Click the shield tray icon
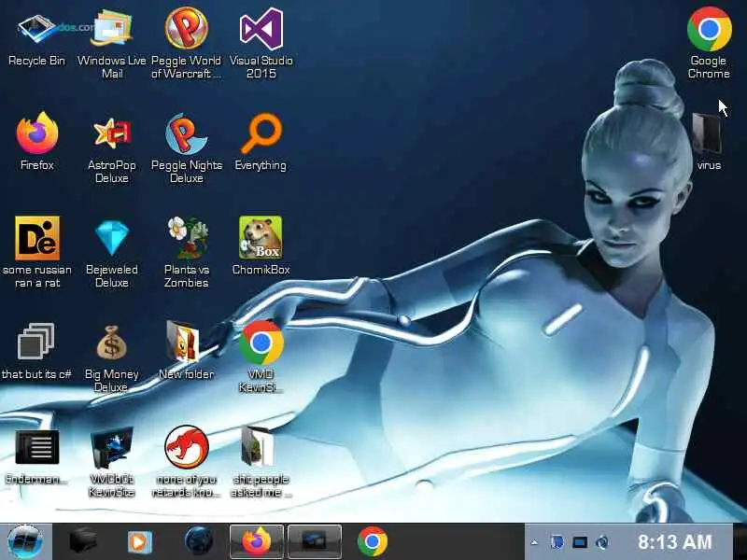This screenshot has height=560, width=747. [x=557, y=542]
